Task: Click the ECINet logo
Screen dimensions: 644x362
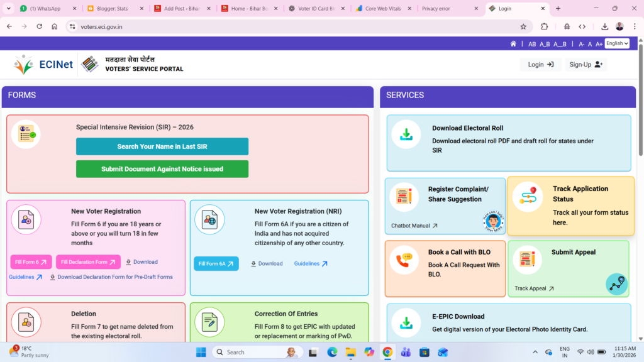Action: pos(43,63)
